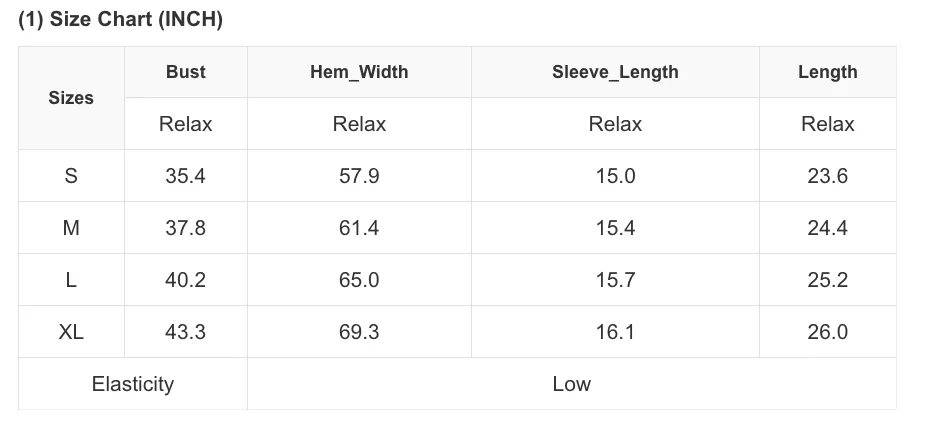Select the L size row label
Screen dimensions: 926x440
71,280
